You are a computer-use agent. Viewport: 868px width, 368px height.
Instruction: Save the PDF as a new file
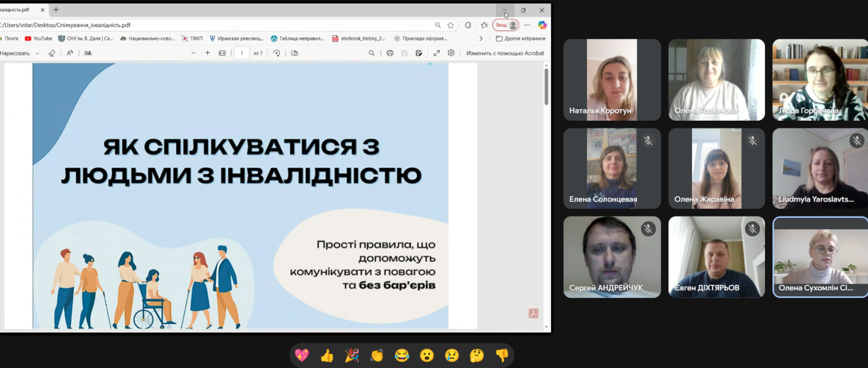point(419,53)
